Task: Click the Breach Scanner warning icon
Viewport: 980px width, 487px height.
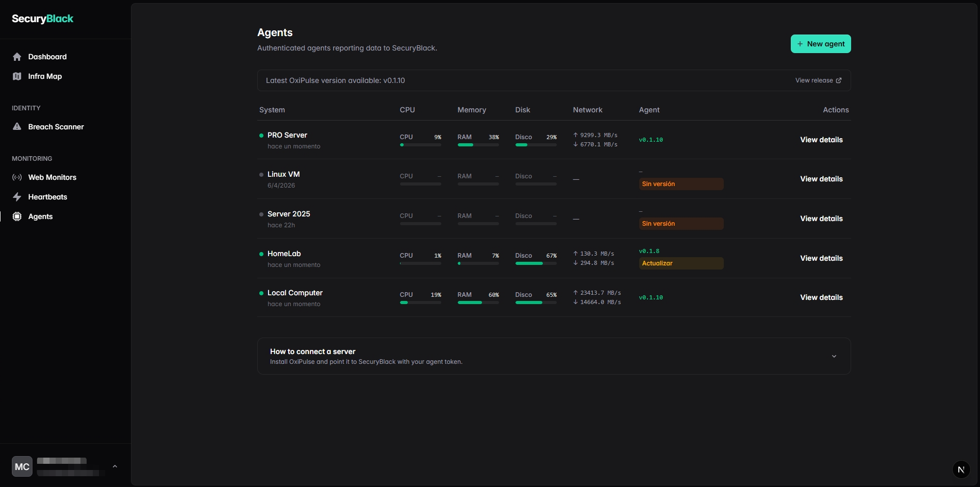Action: (17, 127)
